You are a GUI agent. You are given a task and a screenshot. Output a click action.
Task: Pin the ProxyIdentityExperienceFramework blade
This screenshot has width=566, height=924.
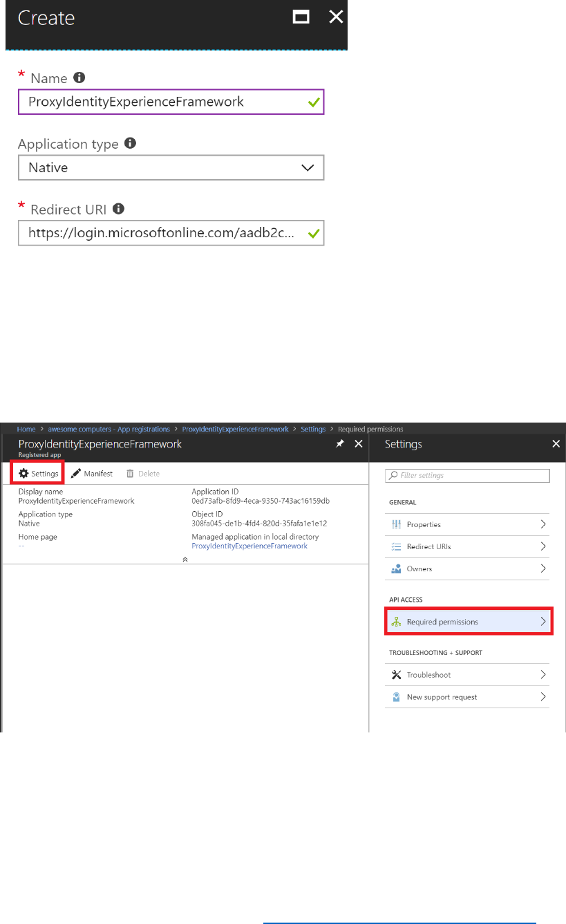tap(339, 444)
